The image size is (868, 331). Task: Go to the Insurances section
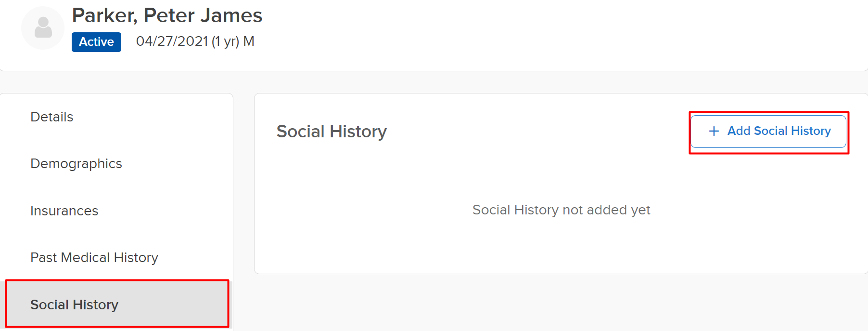tap(64, 211)
